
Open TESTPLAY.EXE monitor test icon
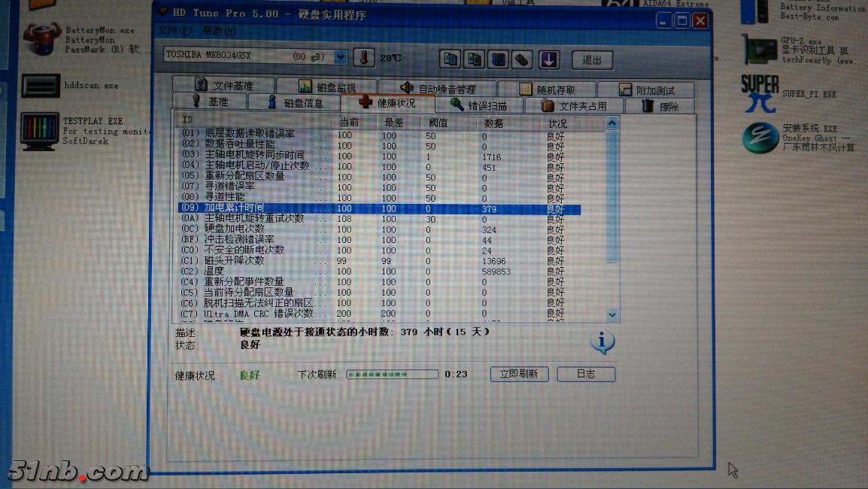pyautogui.click(x=40, y=131)
